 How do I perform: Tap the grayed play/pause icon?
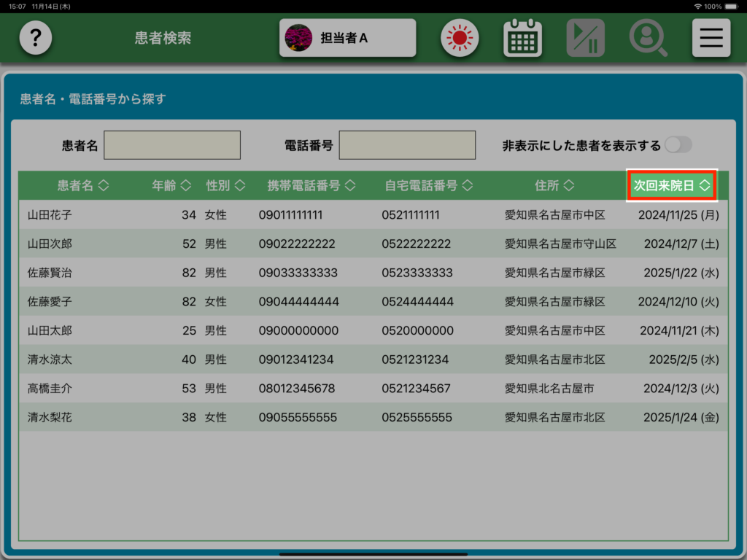(x=586, y=38)
